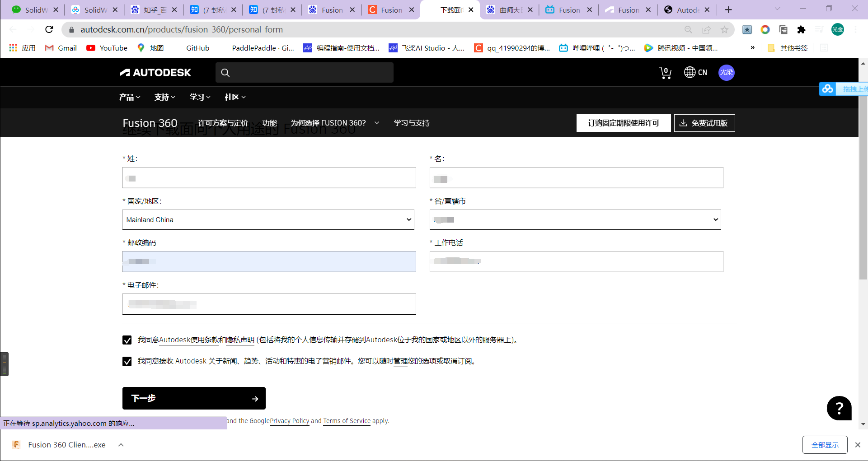This screenshot has height=461, width=868.
Task: Open the YouTube bookmark
Action: [x=107, y=48]
